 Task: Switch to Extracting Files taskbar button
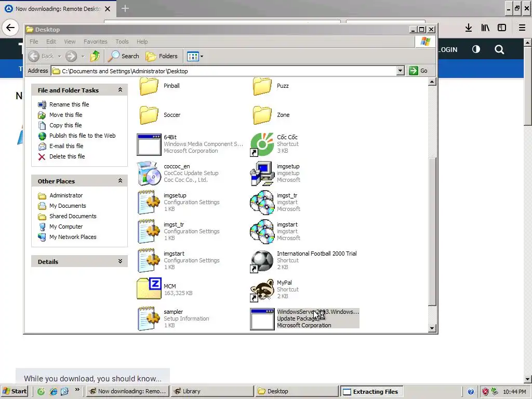pos(371,392)
